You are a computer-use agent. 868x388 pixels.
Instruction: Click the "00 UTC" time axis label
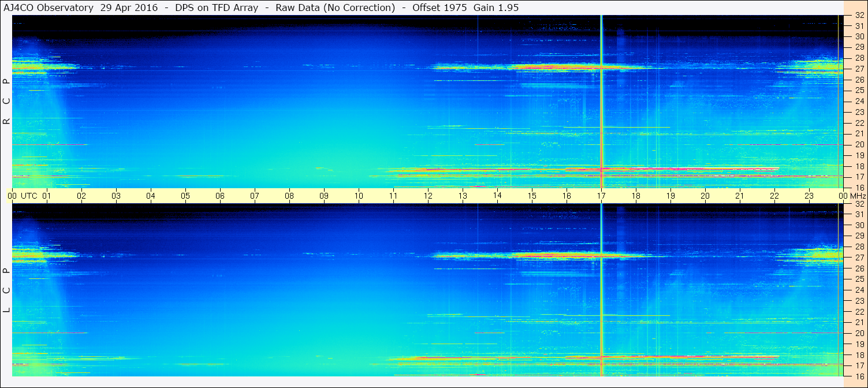click(x=23, y=196)
